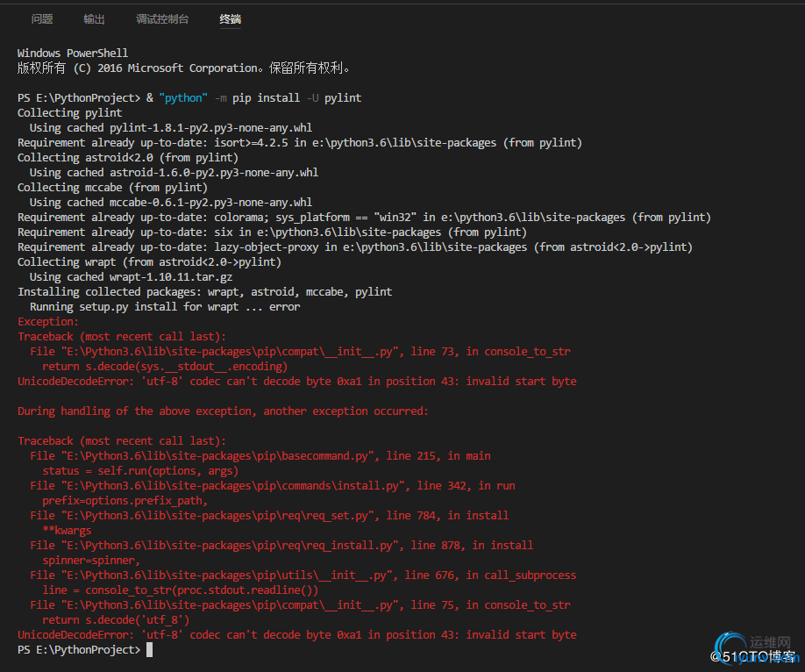Viewport: 805px width, 672px height.
Task: Click the isort>=4.2.5 requirement line
Action: coord(299,142)
